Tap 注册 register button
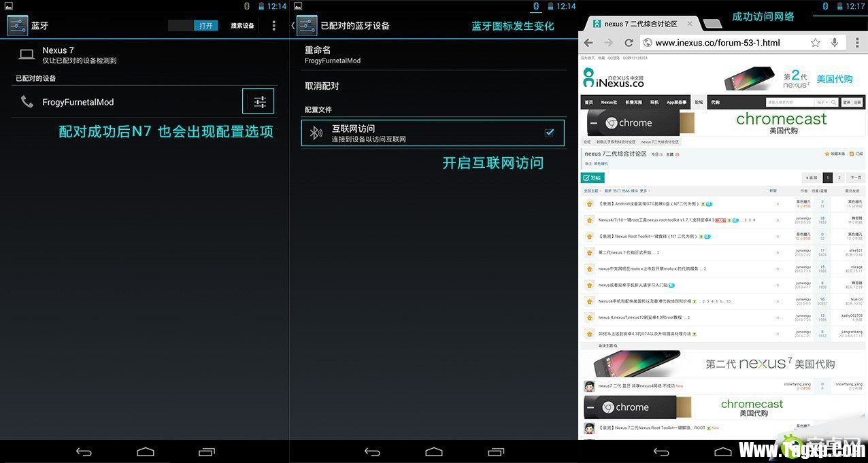This screenshot has width=868, height=463. [x=857, y=102]
